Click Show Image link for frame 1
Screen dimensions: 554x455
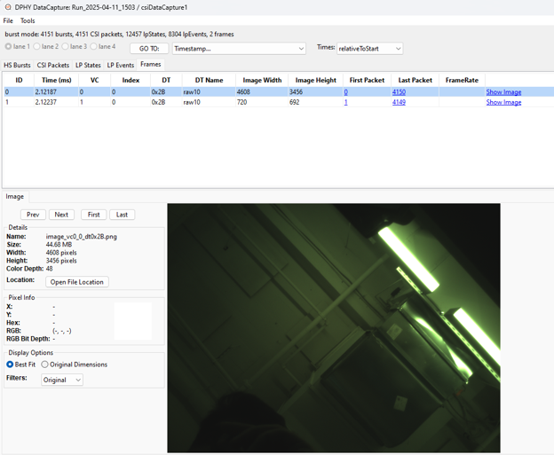point(503,102)
